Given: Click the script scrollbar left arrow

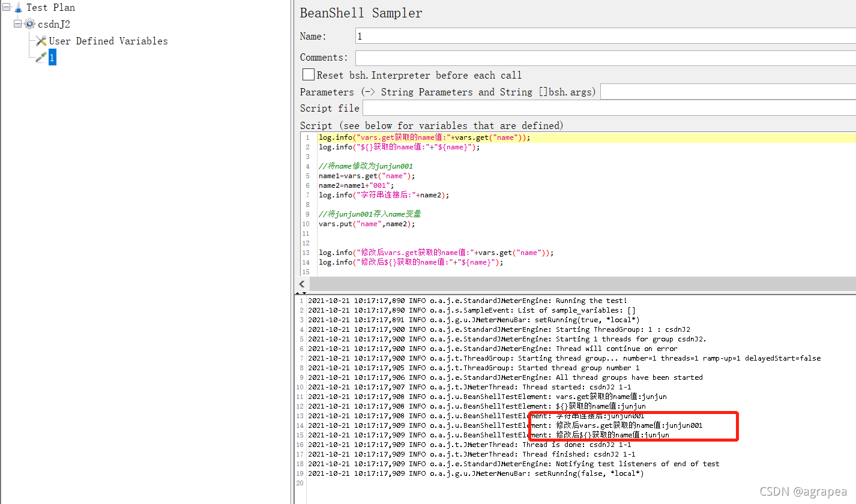Looking at the screenshot, I should (302, 284).
